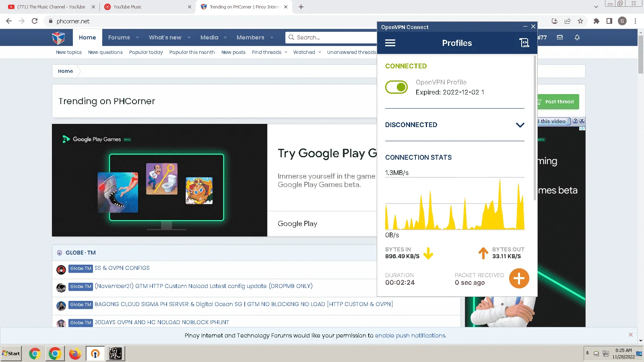Open the What's new menu item
Viewport: 644px width, 362px height.
(165, 37)
